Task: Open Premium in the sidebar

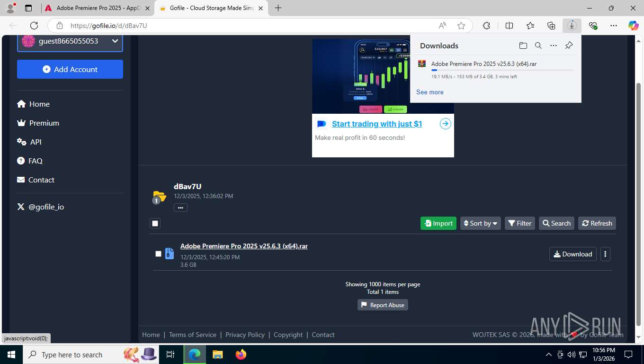Action: 38,123
